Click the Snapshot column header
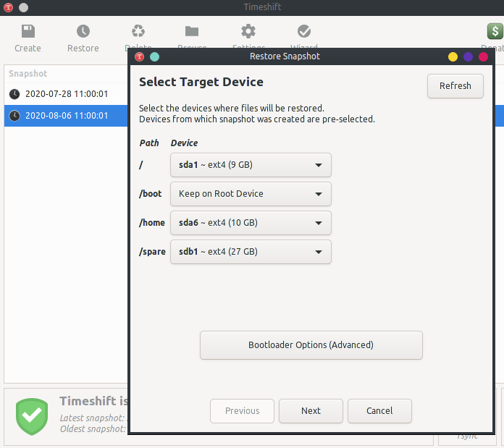 tap(28, 74)
